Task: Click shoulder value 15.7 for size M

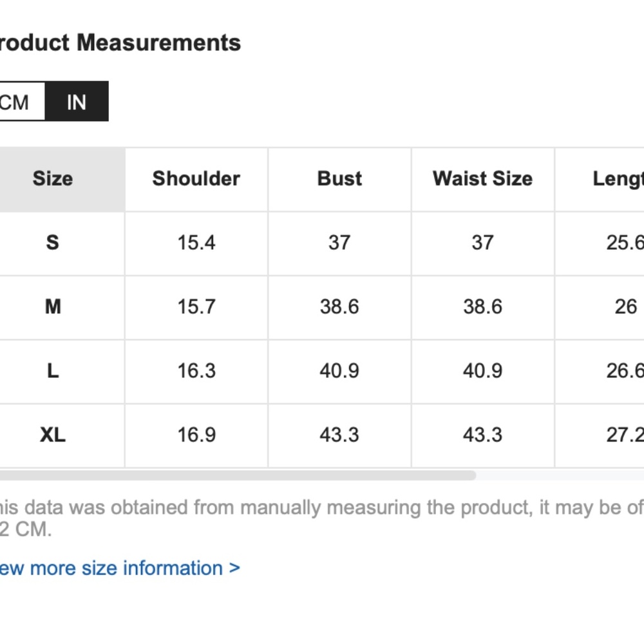Action: [x=196, y=307]
